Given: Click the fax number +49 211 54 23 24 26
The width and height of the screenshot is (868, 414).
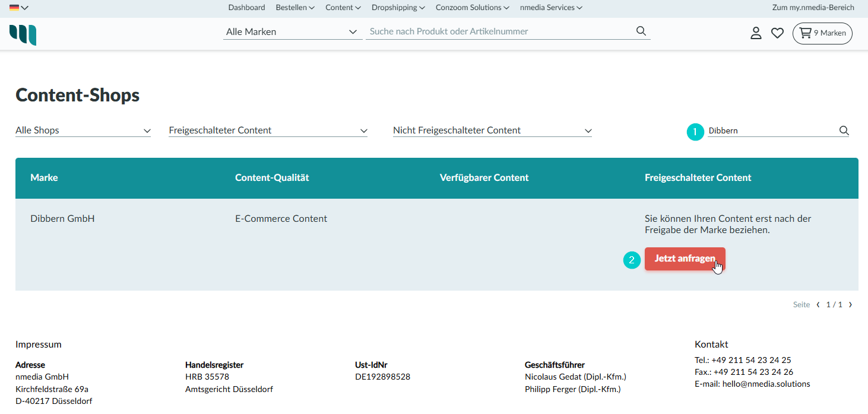Looking at the screenshot, I should 753,372.
